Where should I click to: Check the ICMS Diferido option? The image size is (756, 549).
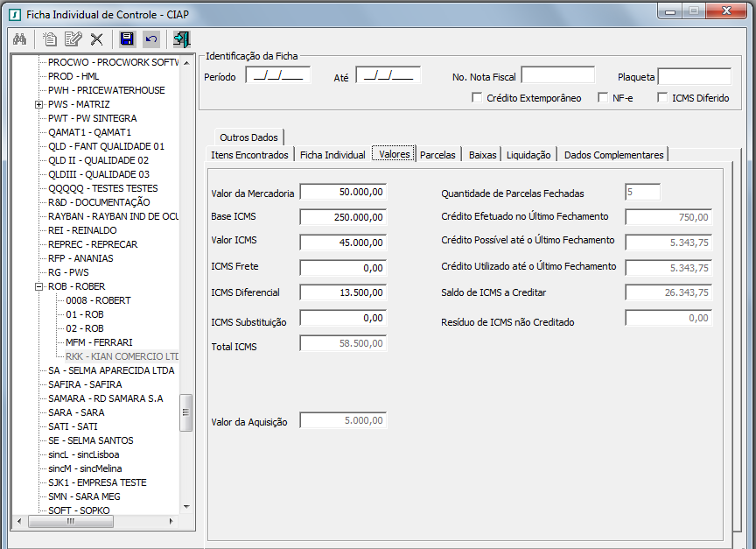[662, 98]
